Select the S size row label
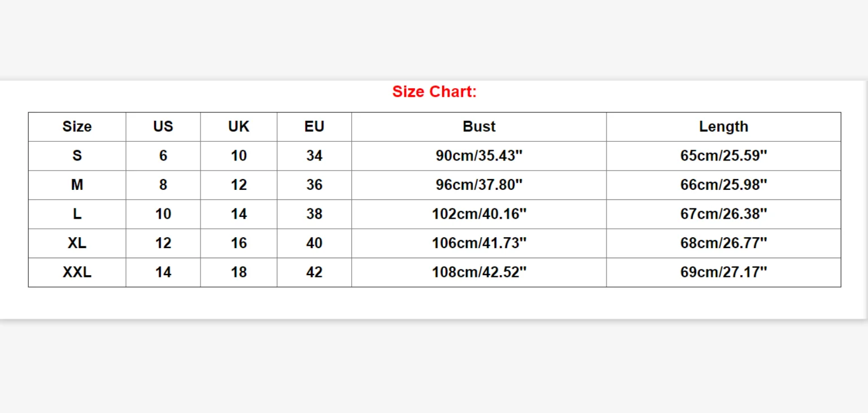 pyautogui.click(x=77, y=156)
